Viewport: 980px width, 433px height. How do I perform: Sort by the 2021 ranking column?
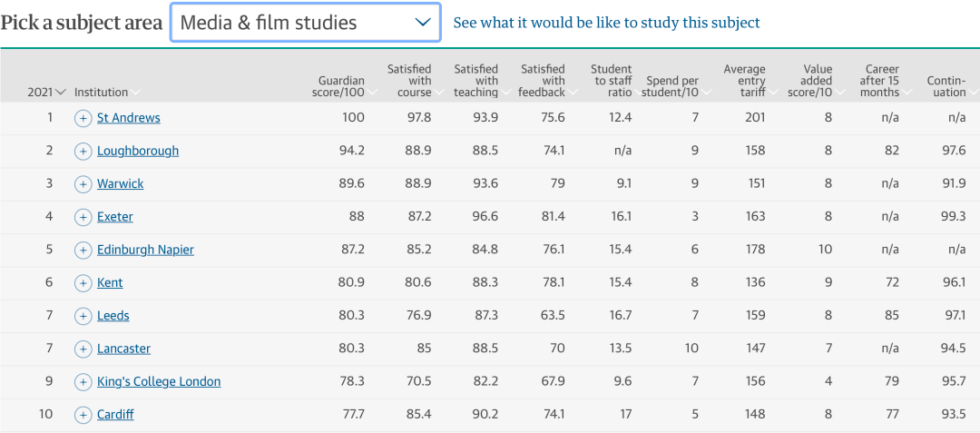click(46, 92)
